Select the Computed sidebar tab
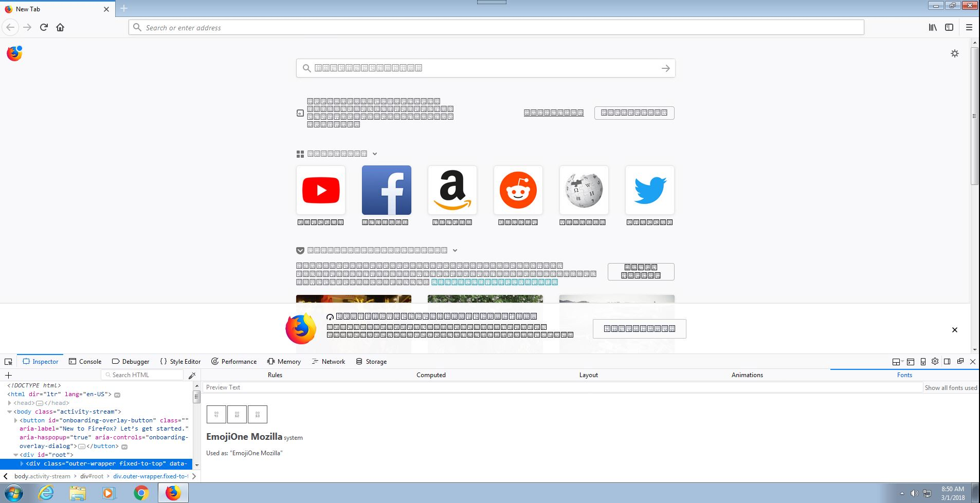 (x=431, y=375)
